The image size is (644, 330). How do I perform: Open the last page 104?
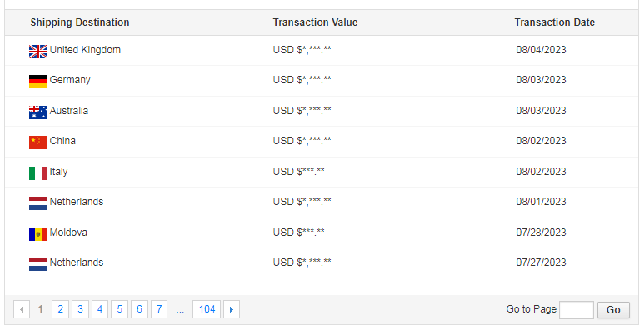tap(207, 309)
